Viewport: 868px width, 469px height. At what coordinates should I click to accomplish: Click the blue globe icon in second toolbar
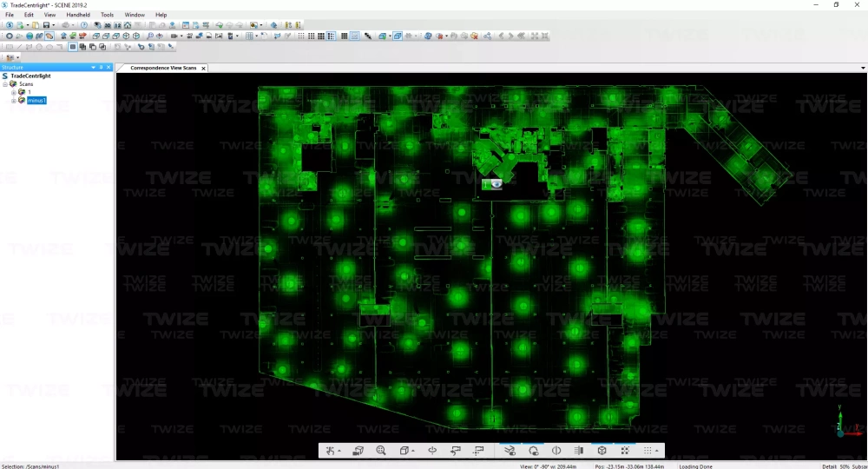[30, 36]
